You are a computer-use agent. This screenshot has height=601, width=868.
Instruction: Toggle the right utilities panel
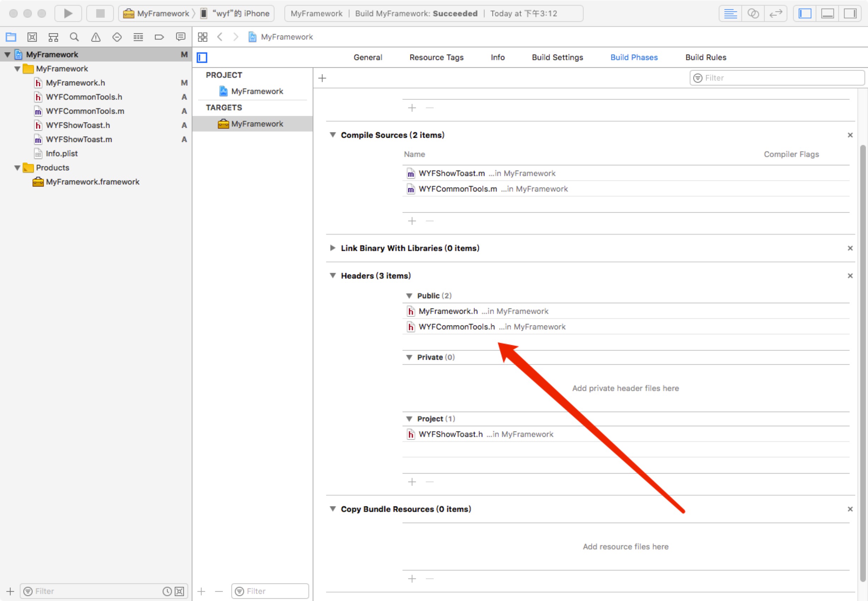click(x=850, y=13)
